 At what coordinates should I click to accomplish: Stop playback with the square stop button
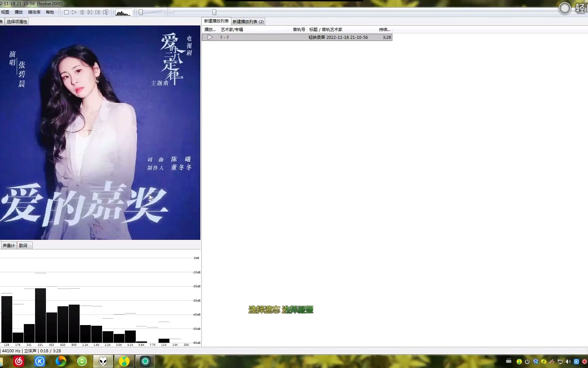(66, 12)
